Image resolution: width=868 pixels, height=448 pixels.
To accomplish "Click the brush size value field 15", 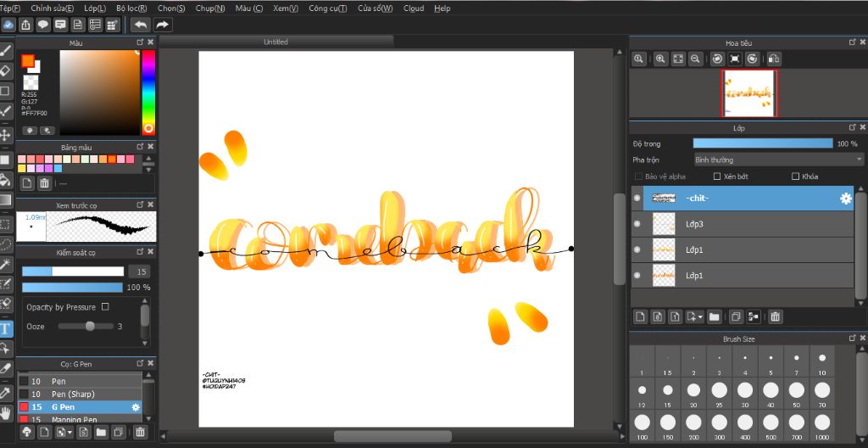I will click(x=139, y=272).
